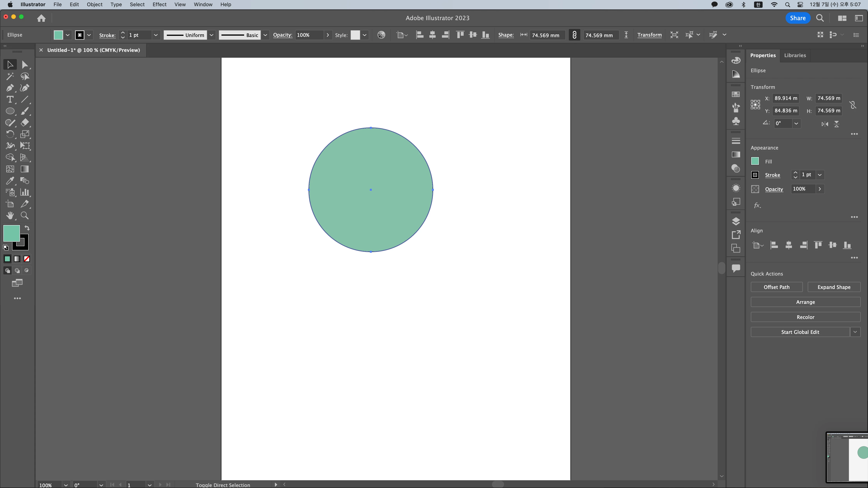Select the Zoom tool
Image resolution: width=868 pixels, height=488 pixels.
point(25,216)
